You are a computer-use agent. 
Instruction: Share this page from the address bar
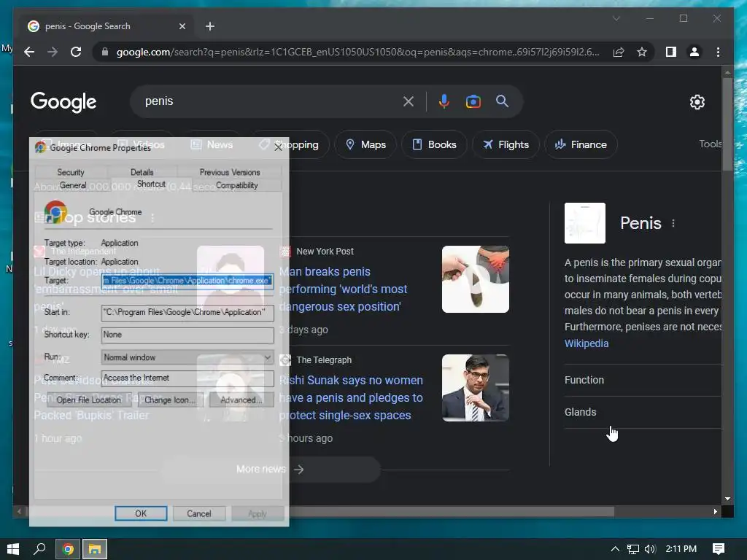click(x=619, y=52)
